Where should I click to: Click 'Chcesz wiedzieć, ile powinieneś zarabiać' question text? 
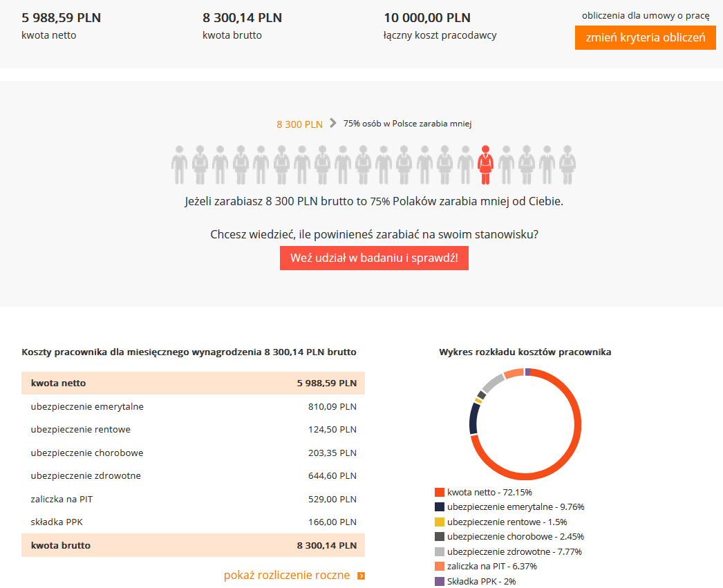pyautogui.click(x=374, y=234)
